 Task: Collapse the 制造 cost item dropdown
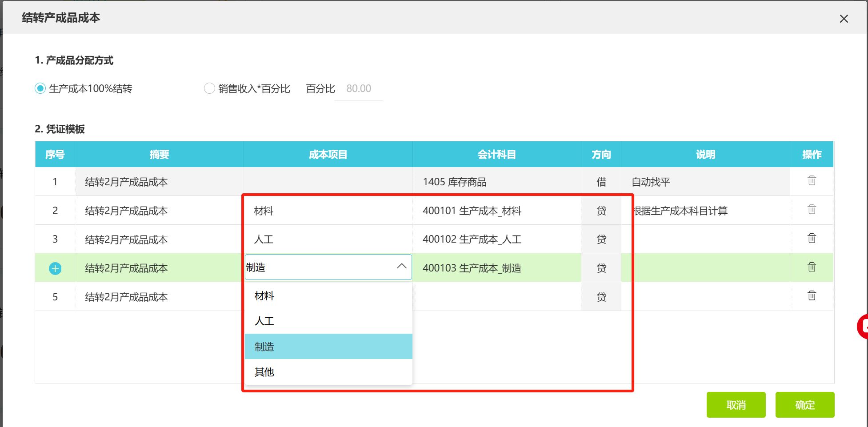[x=401, y=267]
